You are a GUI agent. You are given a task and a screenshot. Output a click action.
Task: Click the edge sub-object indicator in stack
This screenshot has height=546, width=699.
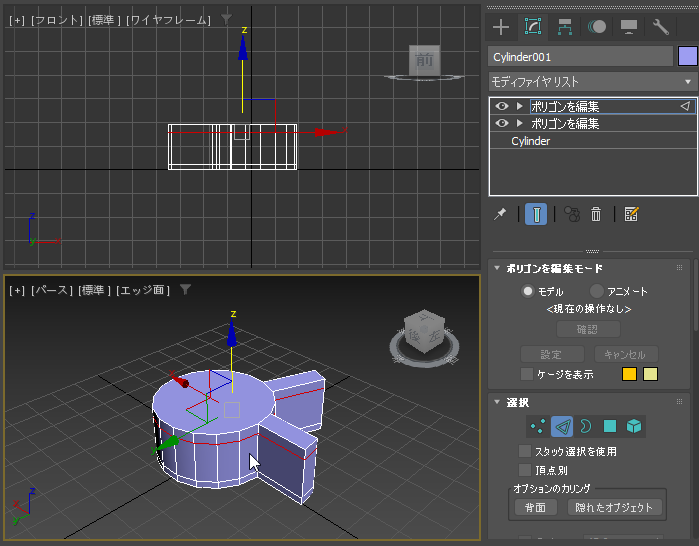pyautogui.click(x=685, y=106)
